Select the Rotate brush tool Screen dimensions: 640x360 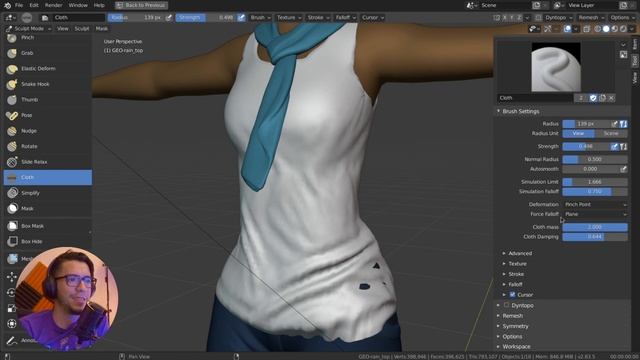click(x=48, y=146)
